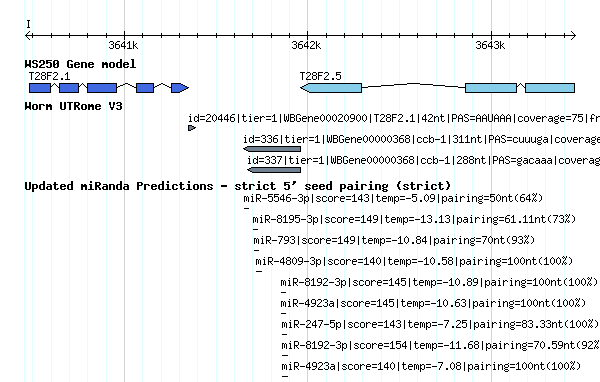Click the first dark blue T28F2.1 exon box
Image resolution: width=600 pixels, height=382 pixels.
point(40,88)
